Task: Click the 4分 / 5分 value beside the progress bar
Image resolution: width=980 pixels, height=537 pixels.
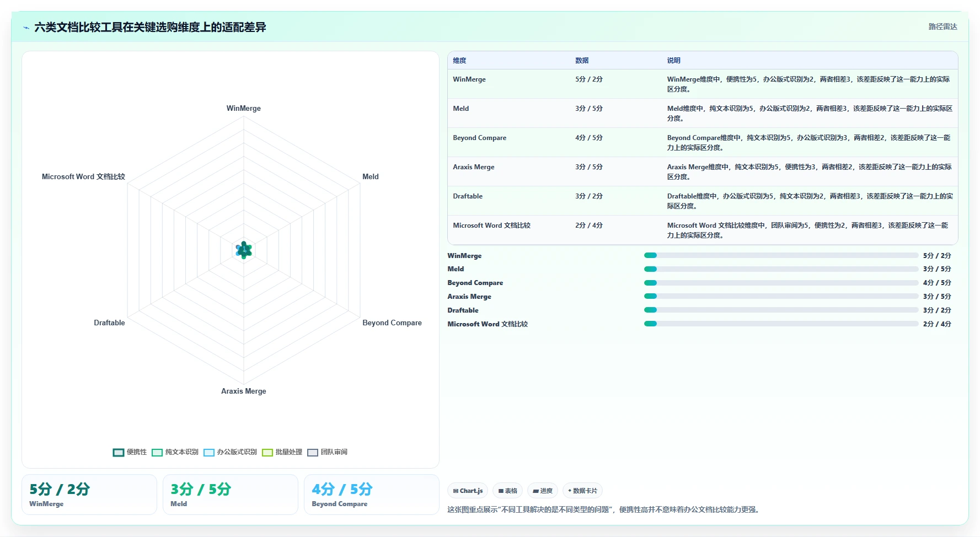Action: [x=937, y=283]
